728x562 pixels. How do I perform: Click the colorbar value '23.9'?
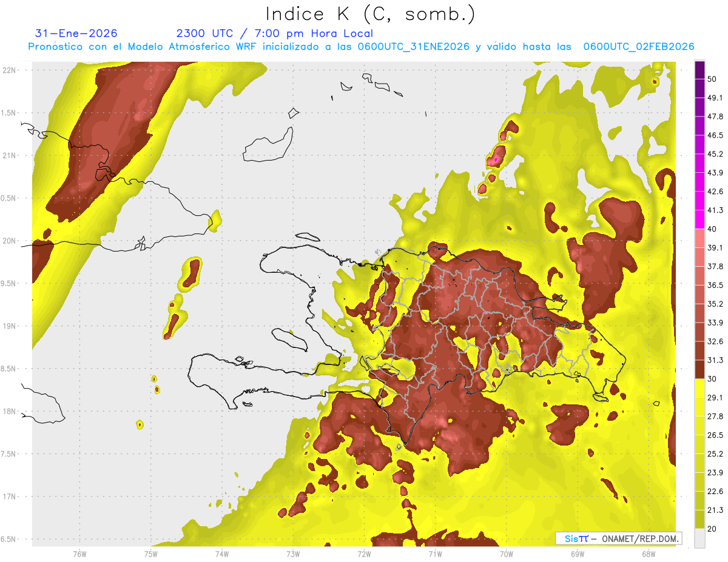pos(715,473)
